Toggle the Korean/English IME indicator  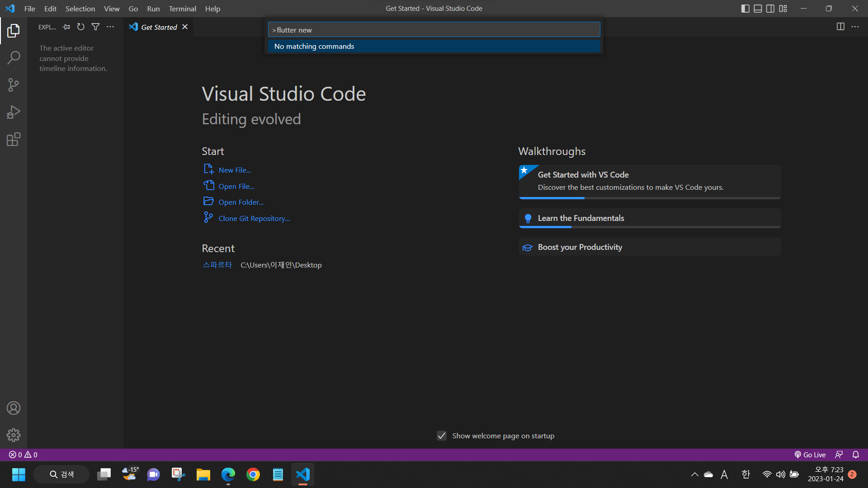pyautogui.click(x=746, y=474)
